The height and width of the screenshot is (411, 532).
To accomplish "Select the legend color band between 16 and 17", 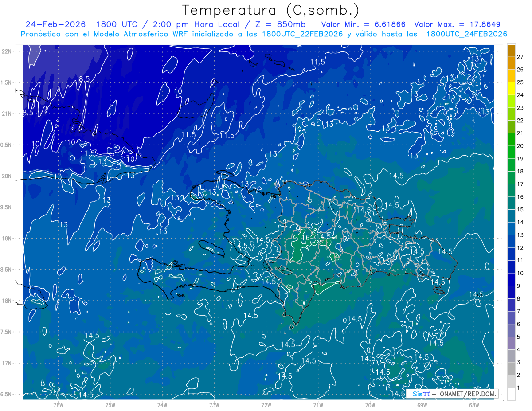I will click(x=511, y=190).
